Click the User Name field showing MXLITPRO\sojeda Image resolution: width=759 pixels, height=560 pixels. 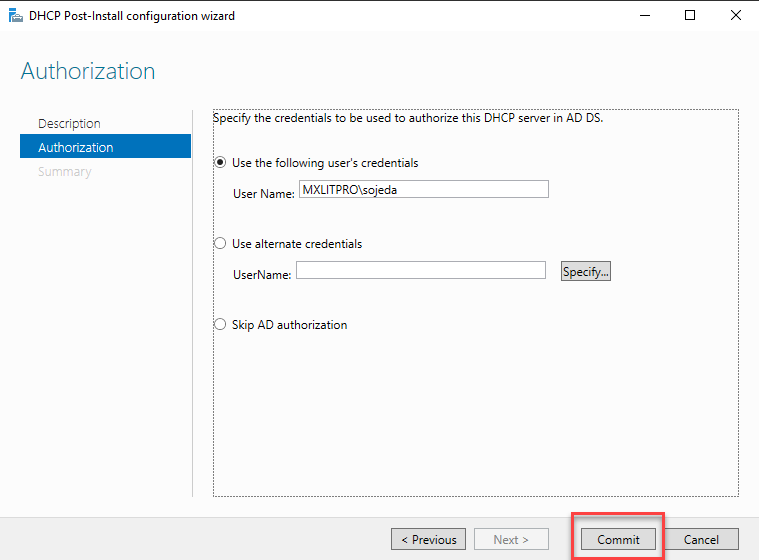(x=423, y=189)
